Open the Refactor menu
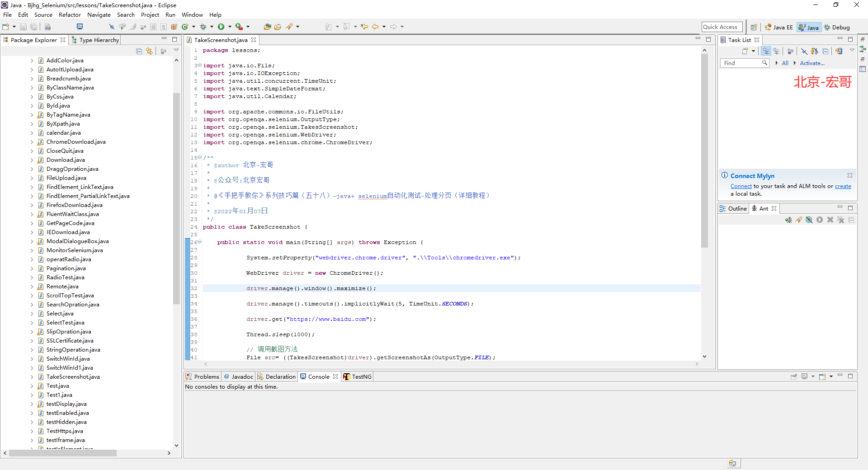This screenshot has width=868, height=470. click(x=70, y=15)
